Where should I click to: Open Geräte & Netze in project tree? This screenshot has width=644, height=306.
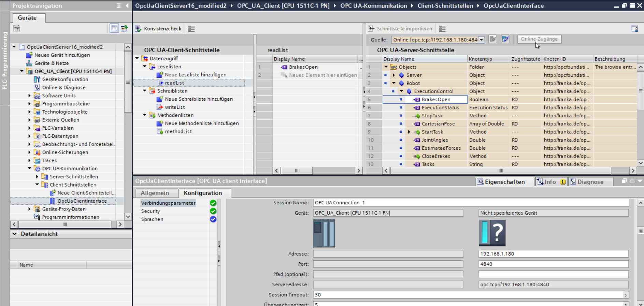tap(51, 63)
